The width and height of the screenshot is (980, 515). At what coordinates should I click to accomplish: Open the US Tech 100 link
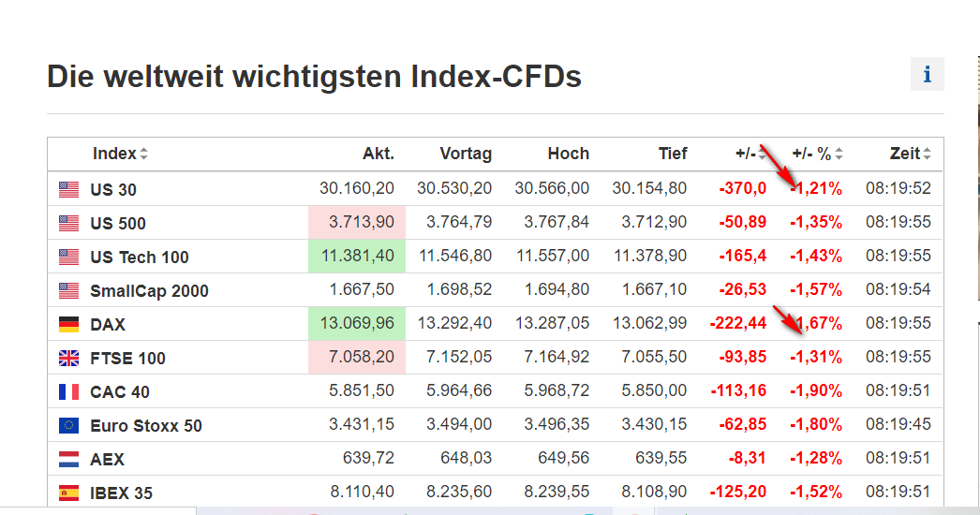[x=140, y=257]
